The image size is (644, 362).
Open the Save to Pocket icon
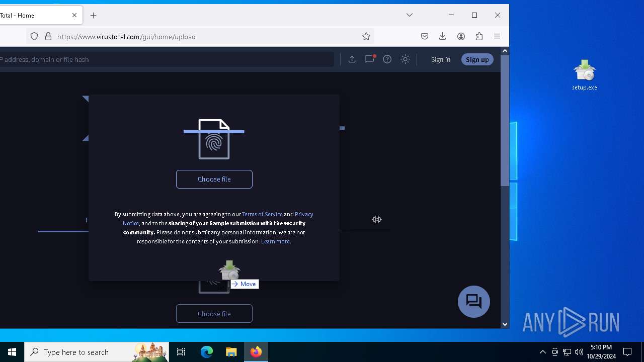pyautogui.click(x=425, y=36)
